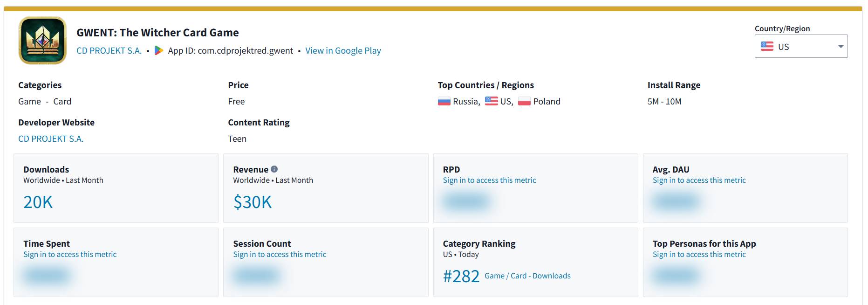
Task: Open Game / Card - Downloads ranking link
Action: coord(527,276)
